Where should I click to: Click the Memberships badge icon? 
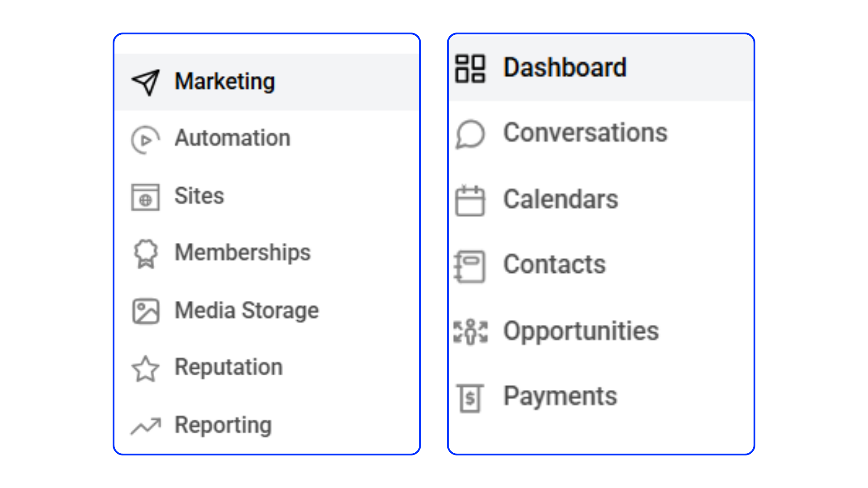tap(146, 254)
